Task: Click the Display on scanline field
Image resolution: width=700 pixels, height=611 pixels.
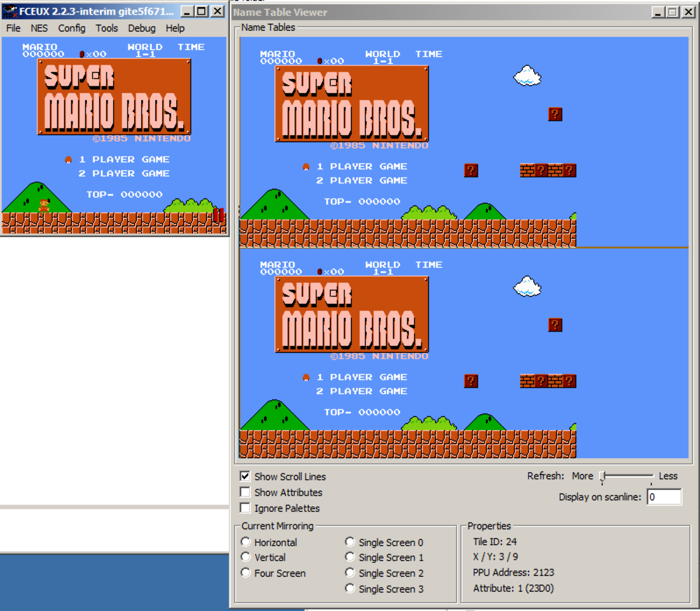Action: (x=664, y=497)
